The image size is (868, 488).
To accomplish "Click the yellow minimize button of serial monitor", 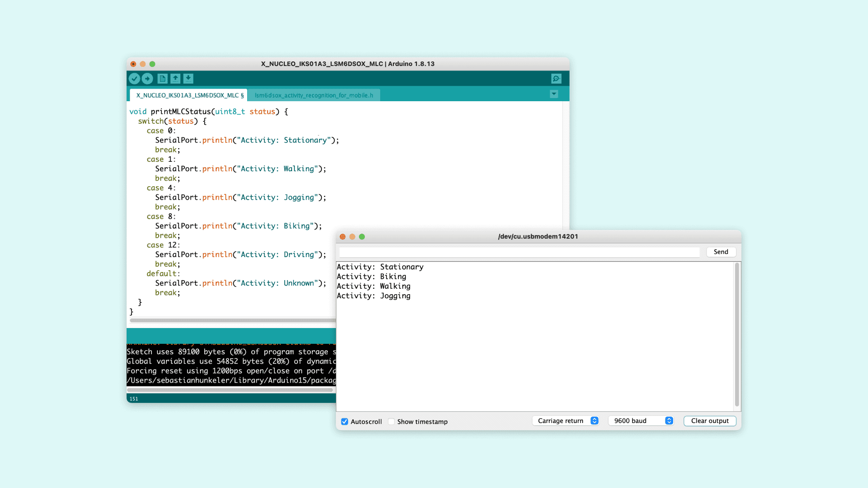I will pyautogui.click(x=352, y=237).
